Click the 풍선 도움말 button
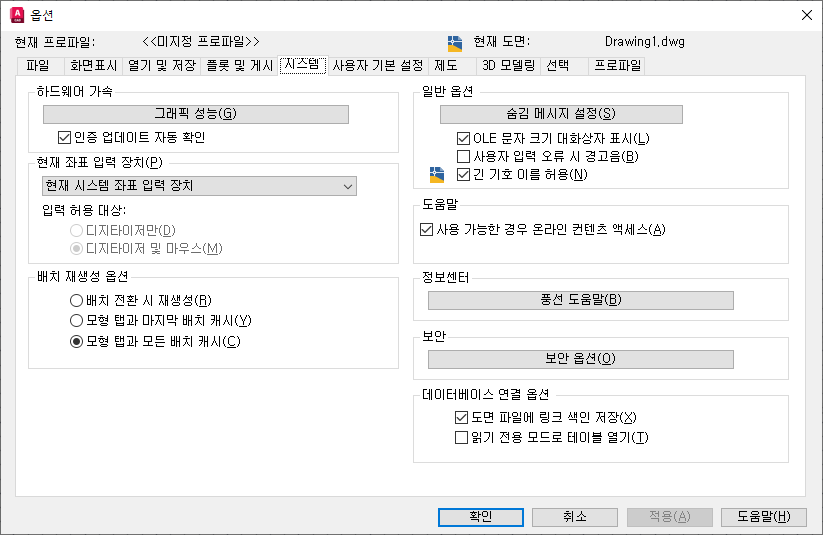 point(581,300)
